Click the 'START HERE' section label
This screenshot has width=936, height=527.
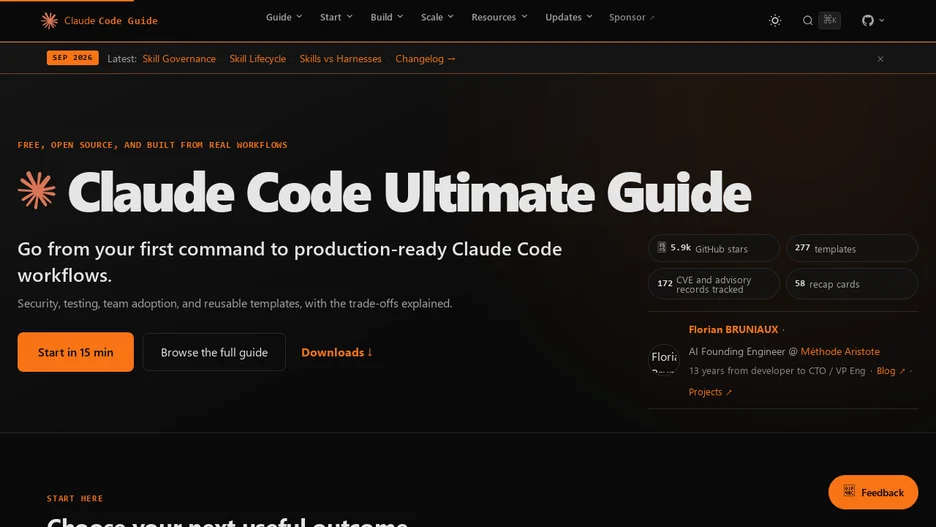coord(75,498)
